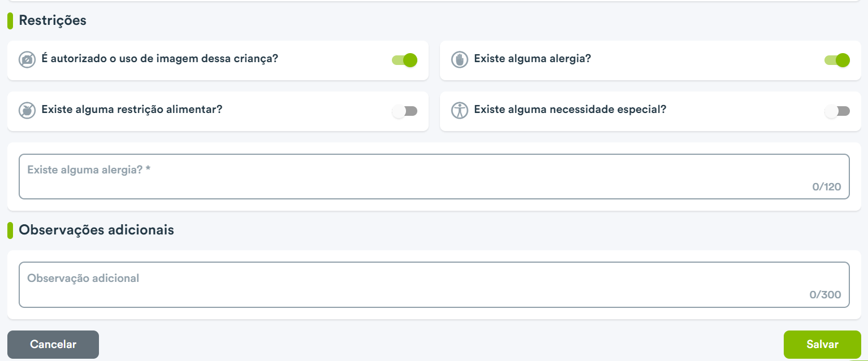Select the 'Observações adicionais' section heading
This screenshot has height=361, width=868.
97,230
